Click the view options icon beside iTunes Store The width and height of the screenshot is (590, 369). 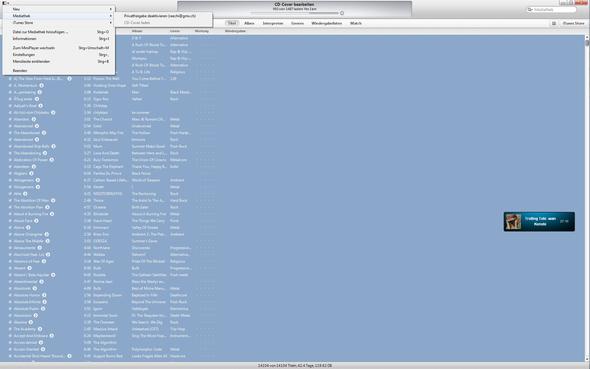554,23
